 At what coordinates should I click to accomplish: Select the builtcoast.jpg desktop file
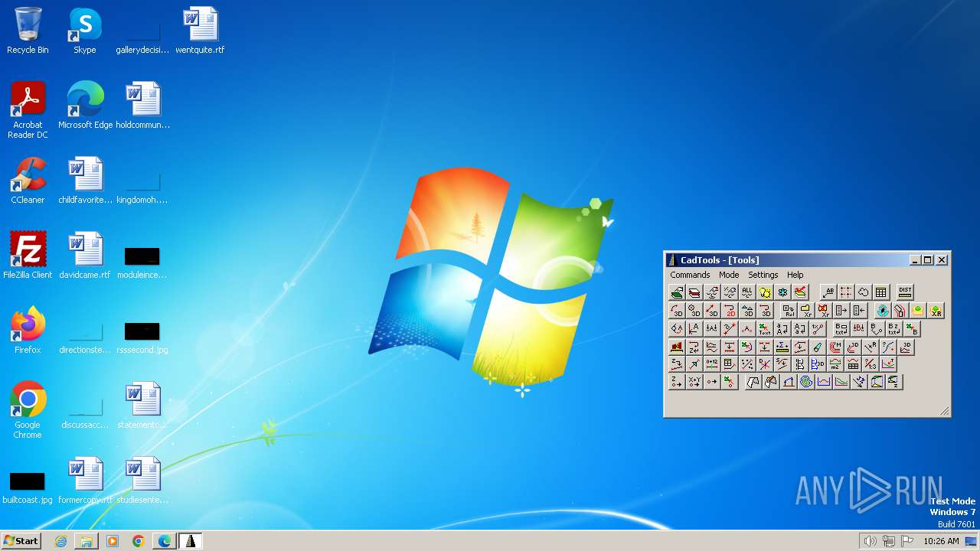(x=28, y=487)
